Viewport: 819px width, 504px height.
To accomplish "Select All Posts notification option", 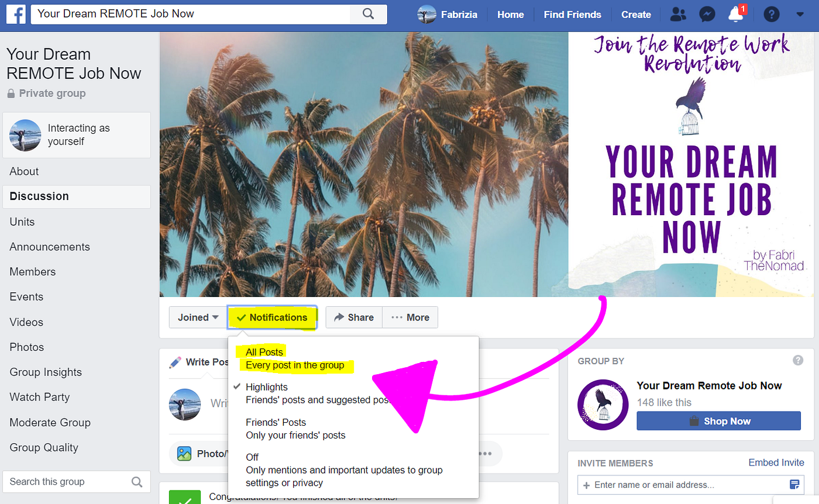I will pyautogui.click(x=353, y=359).
